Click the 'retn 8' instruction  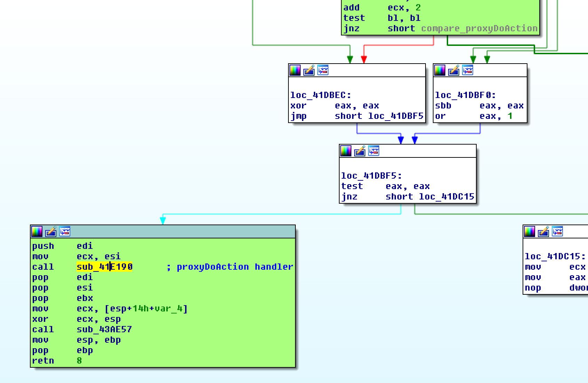point(57,361)
